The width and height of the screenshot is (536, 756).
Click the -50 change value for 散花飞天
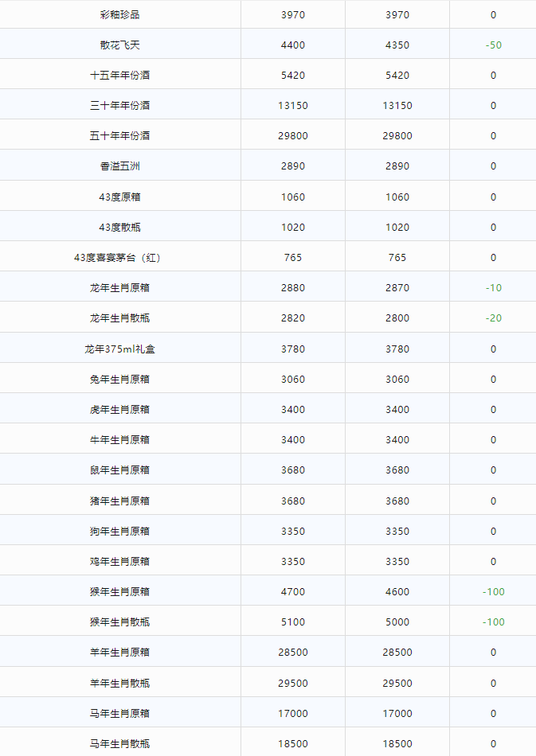point(493,45)
